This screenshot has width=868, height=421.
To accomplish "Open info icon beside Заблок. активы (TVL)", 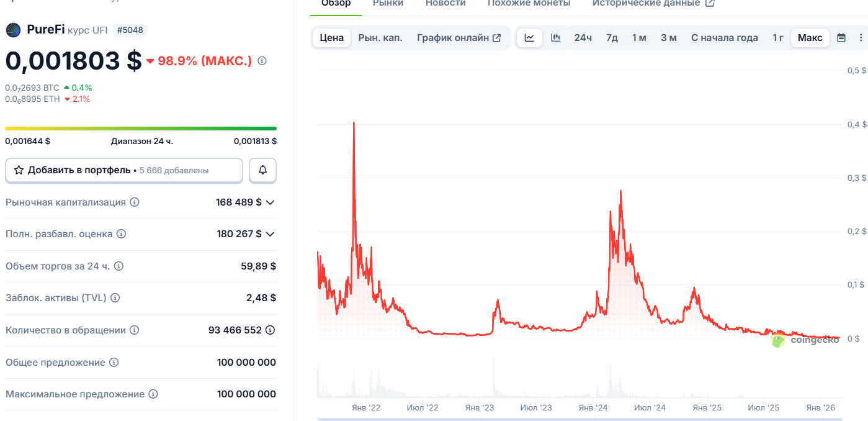I will 115,298.
